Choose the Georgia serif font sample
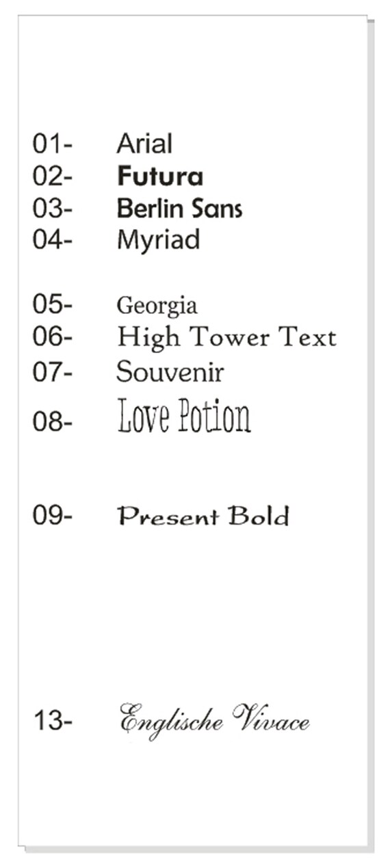 (x=157, y=306)
